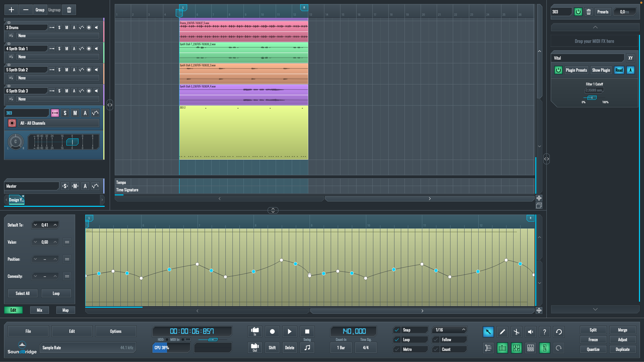The height and width of the screenshot is (362, 644).
Task: Toggle the Loop checkbox
Action: click(397, 340)
